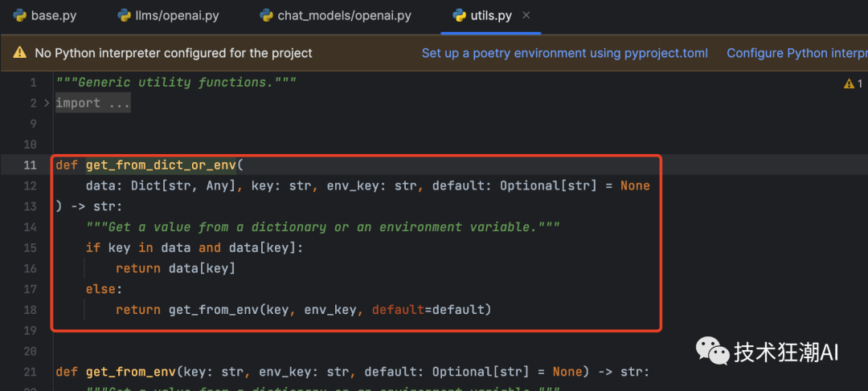Unfold the collapsed "import ..." placeholder
This screenshot has width=868, height=391.
93,103
